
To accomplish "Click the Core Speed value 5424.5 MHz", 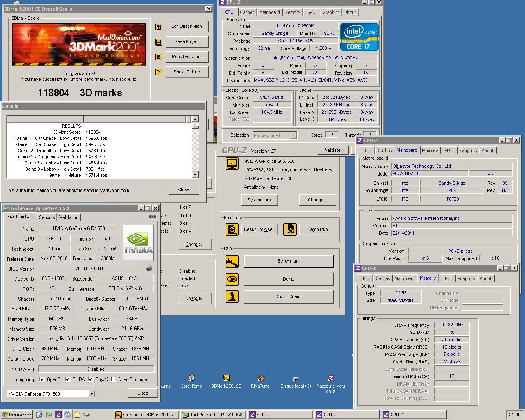I will pos(272,98).
